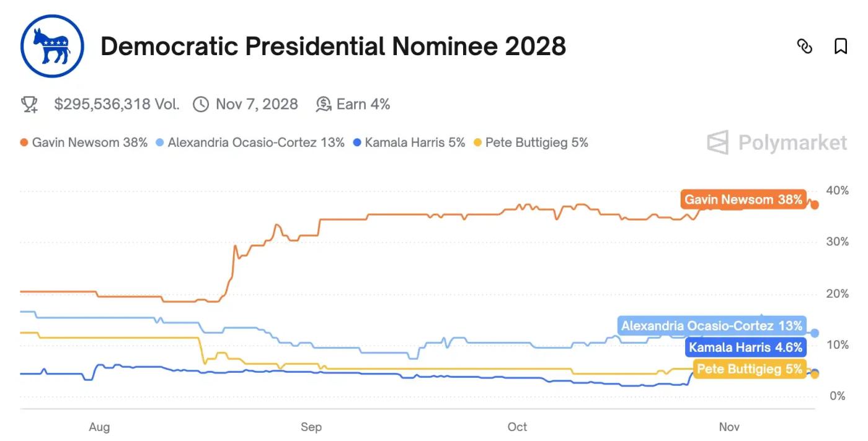Click the Oct marker on the time axis
Screen dimensions: 868x441
[517, 427]
